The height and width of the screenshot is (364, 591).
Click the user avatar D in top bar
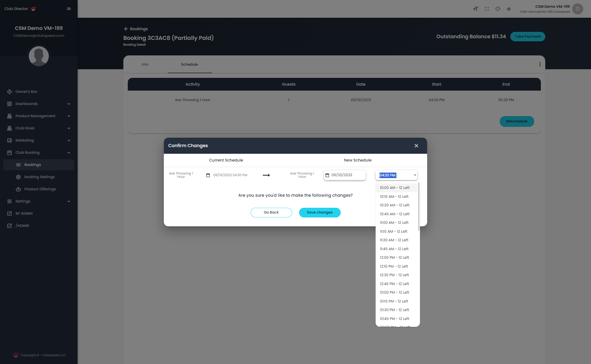578,9
